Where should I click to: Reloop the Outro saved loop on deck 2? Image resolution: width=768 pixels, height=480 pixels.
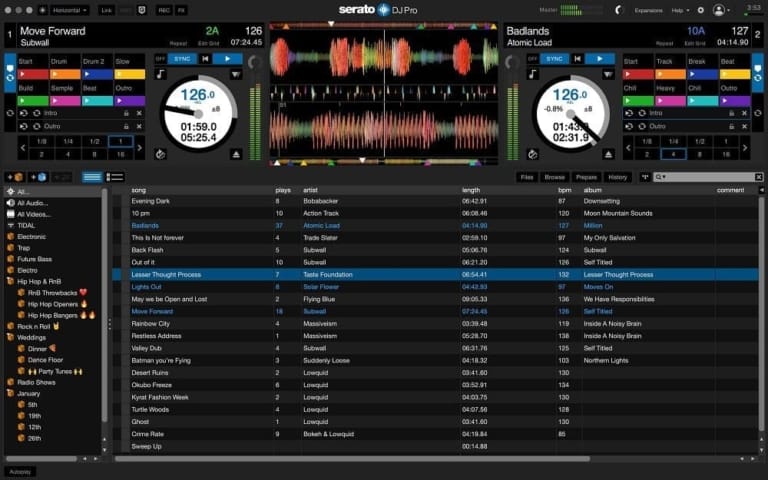coord(642,126)
